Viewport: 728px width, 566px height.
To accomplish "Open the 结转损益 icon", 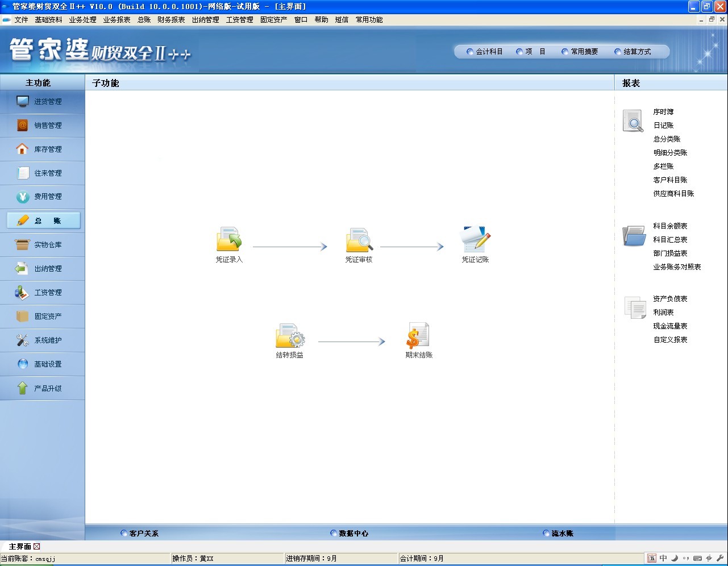I will pos(290,335).
